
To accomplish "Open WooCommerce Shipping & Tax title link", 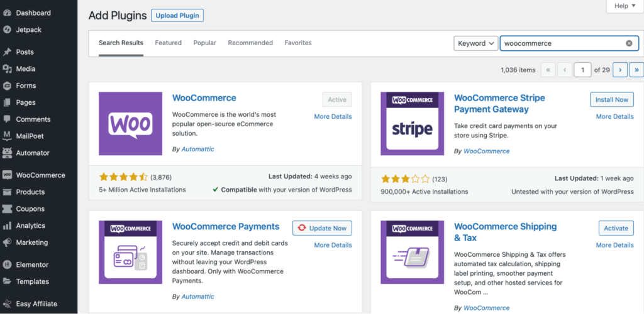I will click(505, 232).
